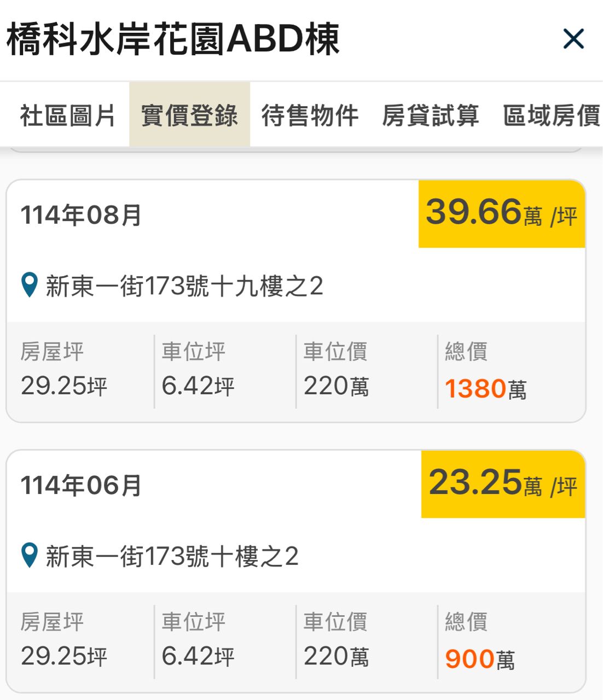603x700 pixels.
Task: Select the 114年08月 transaction date
Action: click(81, 215)
